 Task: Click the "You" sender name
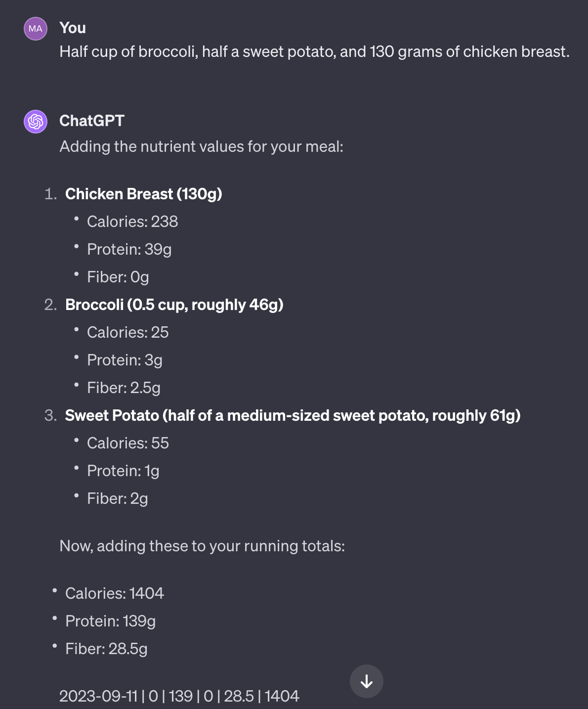pyautogui.click(x=73, y=28)
